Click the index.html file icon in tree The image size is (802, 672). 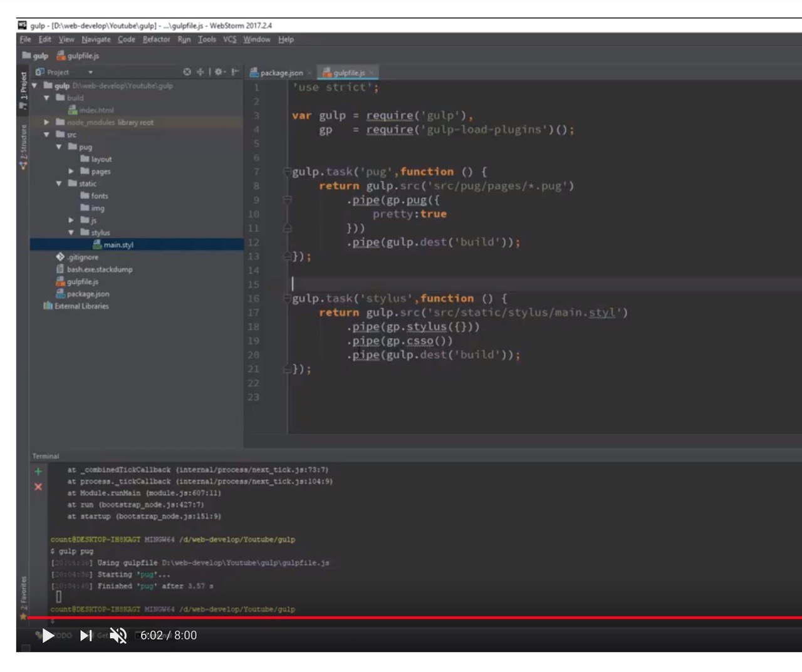click(x=73, y=110)
